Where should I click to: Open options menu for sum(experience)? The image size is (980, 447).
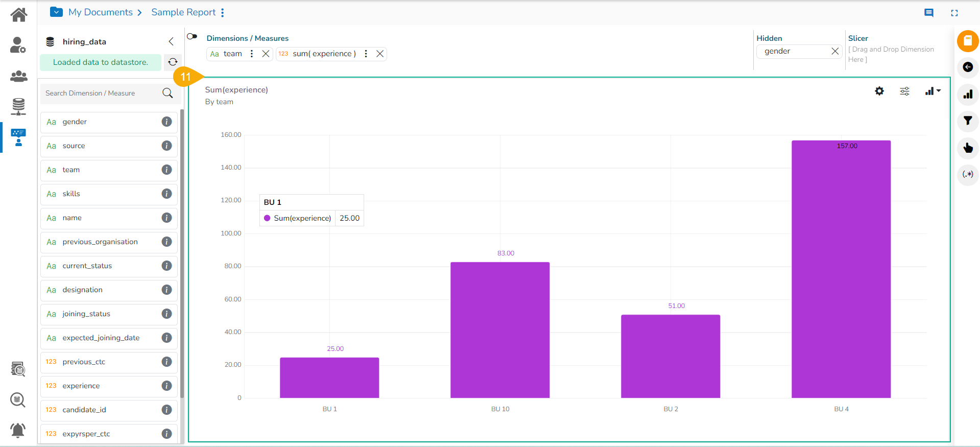(366, 54)
